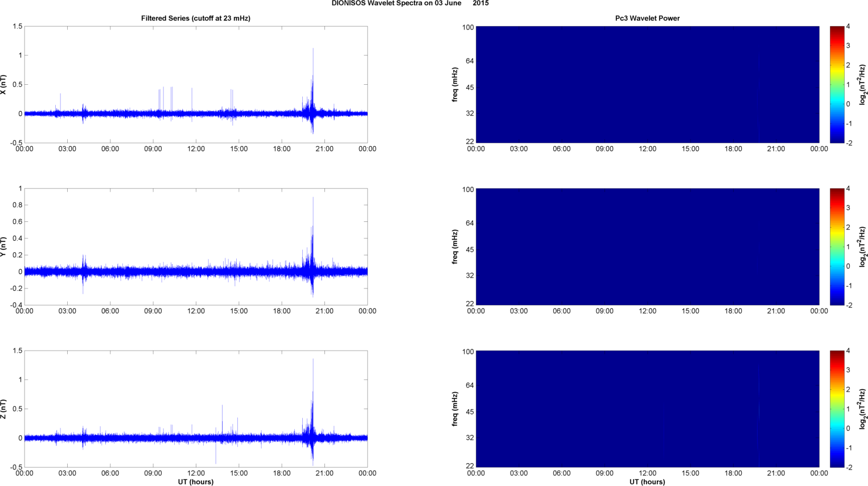The image size is (868, 486).
Task: Click the DIONISOS Wavelet Spectra figure title
Action: pos(410,3)
